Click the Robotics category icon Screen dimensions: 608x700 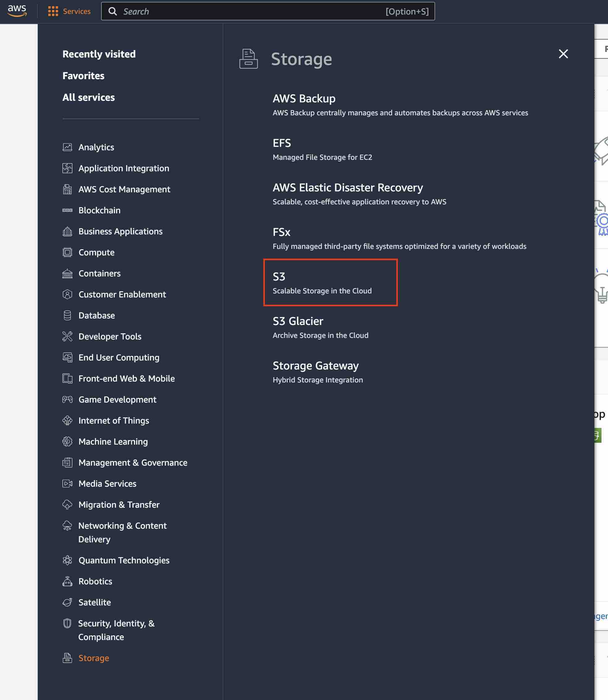click(67, 581)
